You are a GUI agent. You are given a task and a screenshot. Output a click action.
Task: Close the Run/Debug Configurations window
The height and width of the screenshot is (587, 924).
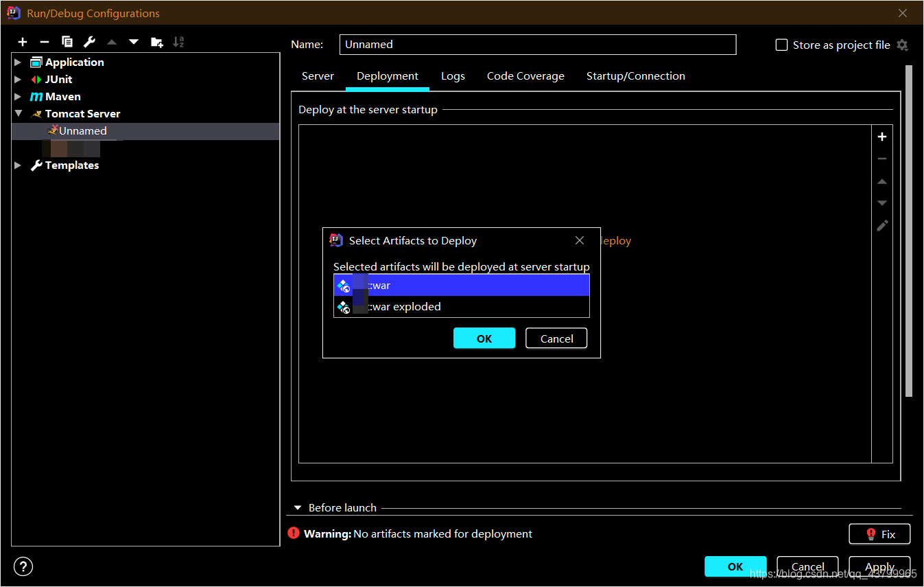[x=903, y=13]
